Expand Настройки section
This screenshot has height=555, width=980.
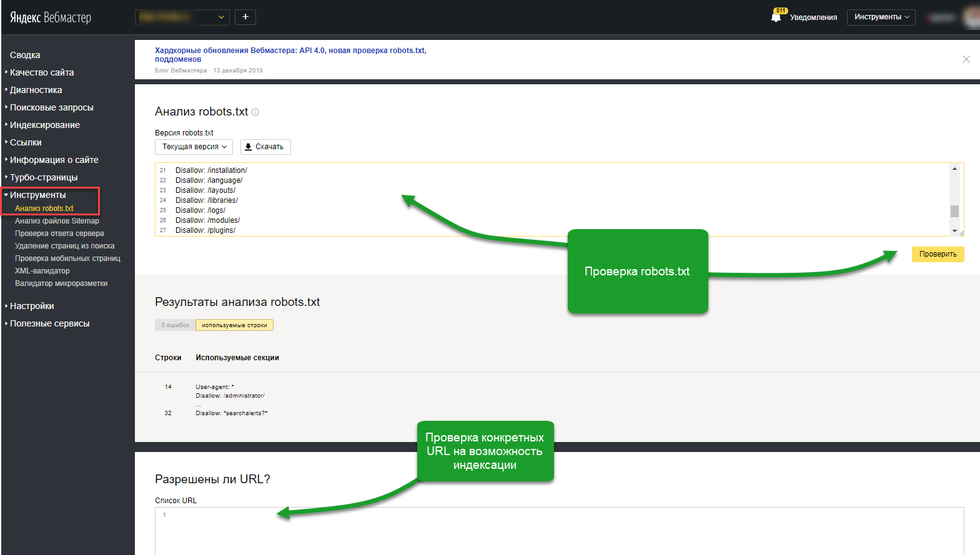point(32,306)
